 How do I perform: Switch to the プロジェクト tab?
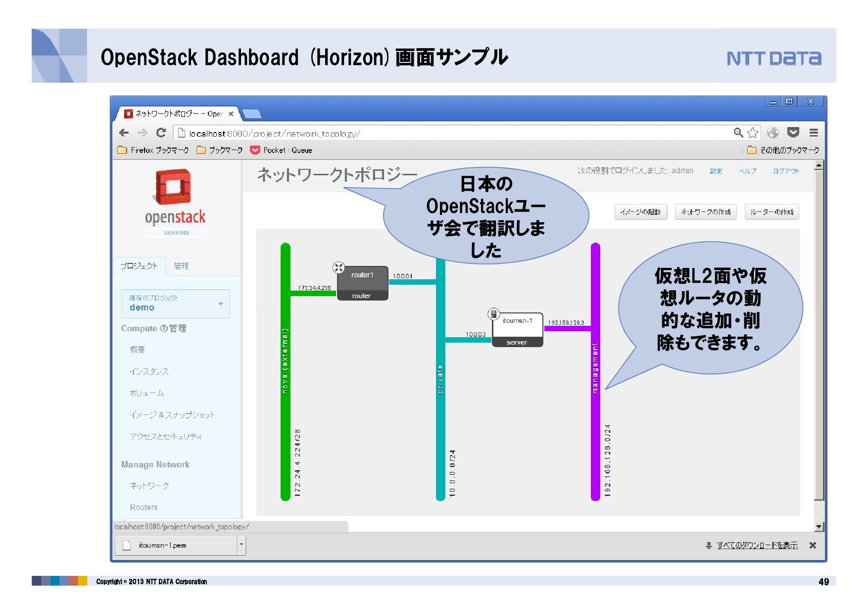click(x=139, y=266)
